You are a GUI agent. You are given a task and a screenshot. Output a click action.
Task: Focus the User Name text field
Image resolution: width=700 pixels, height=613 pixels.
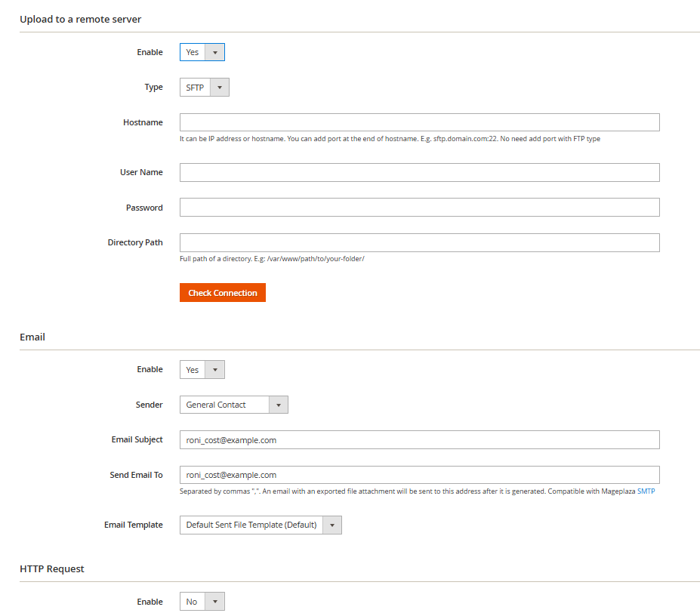[419, 172]
